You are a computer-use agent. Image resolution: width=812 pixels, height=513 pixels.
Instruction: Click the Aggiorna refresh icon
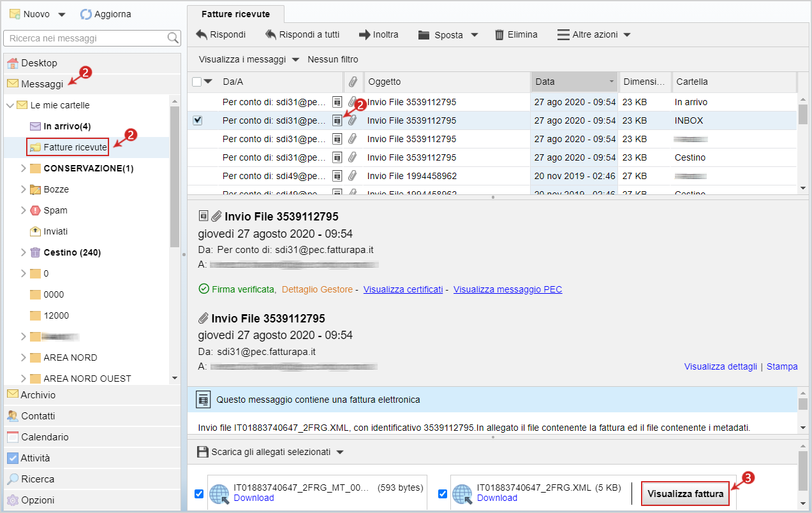coord(85,14)
